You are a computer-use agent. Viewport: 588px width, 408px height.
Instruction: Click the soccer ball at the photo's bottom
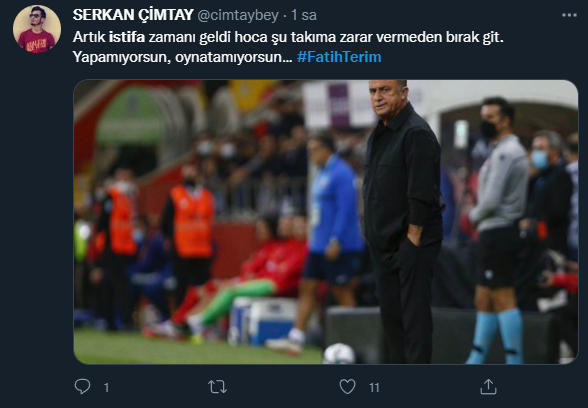point(339,354)
